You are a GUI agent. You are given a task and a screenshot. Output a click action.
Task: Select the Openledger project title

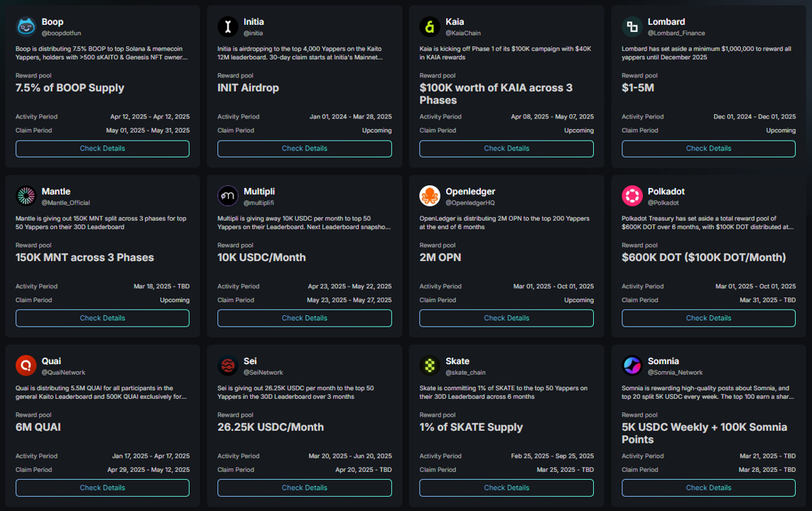[x=470, y=192]
